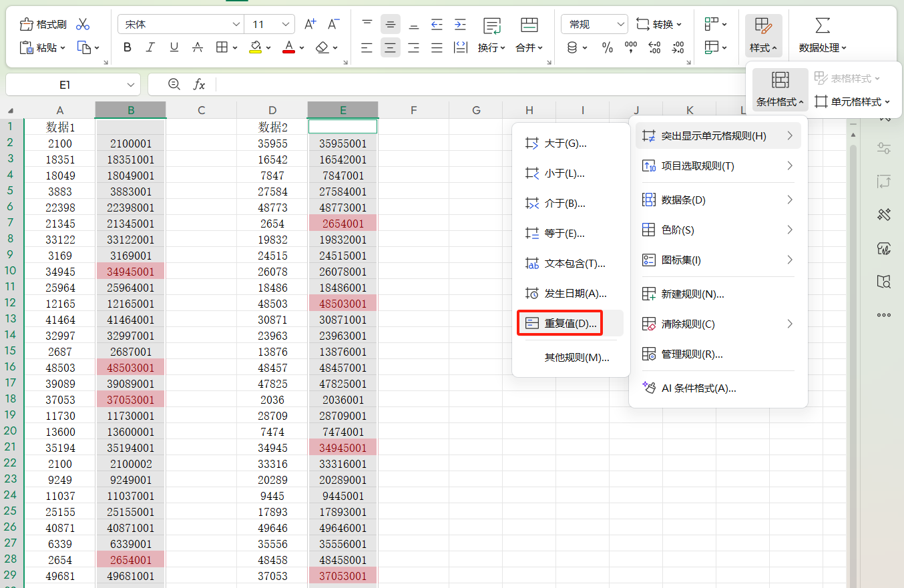
Task: Open the 数据处理 sigma icon
Action: click(x=822, y=24)
